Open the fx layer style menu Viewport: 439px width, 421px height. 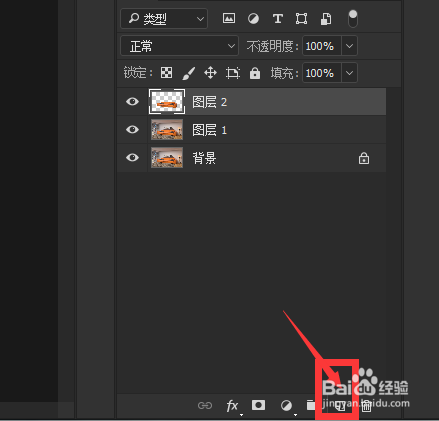(x=232, y=406)
